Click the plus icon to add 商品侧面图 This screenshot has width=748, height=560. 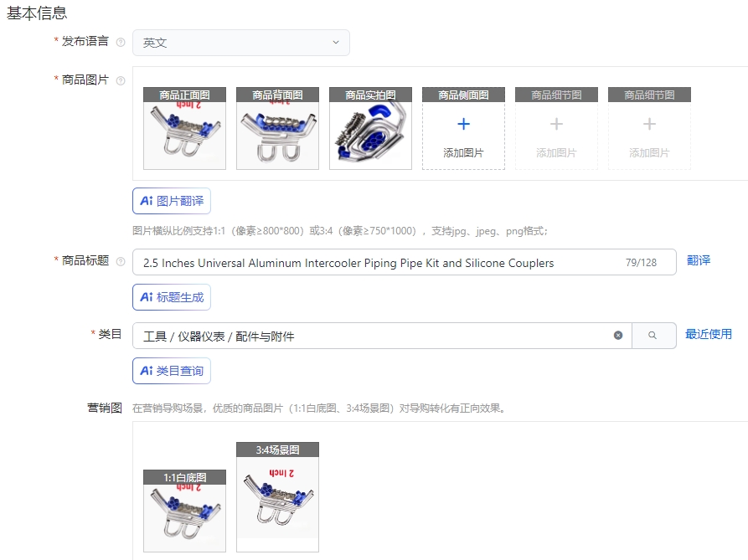[x=463, y=125]
